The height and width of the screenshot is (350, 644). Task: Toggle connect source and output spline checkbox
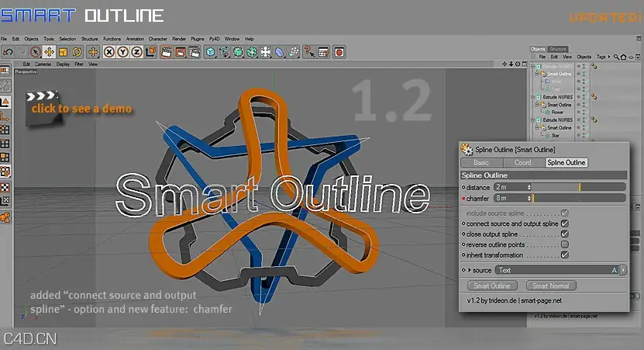565,224
